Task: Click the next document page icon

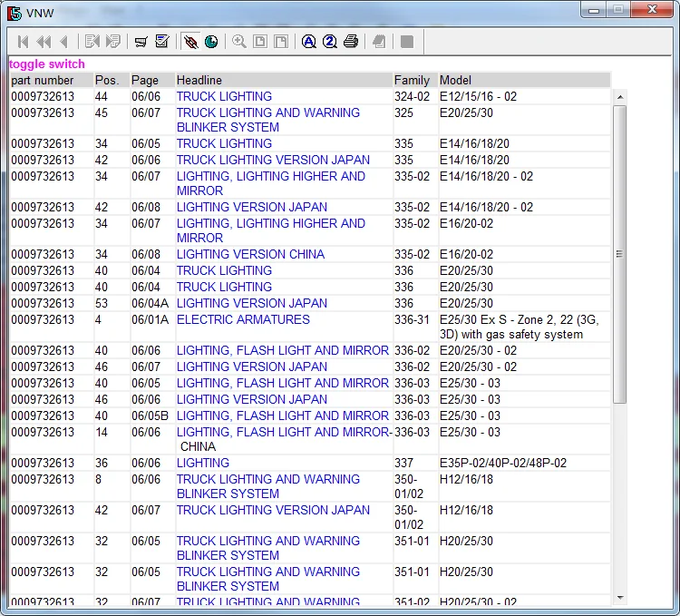Action: pos(112,42)
